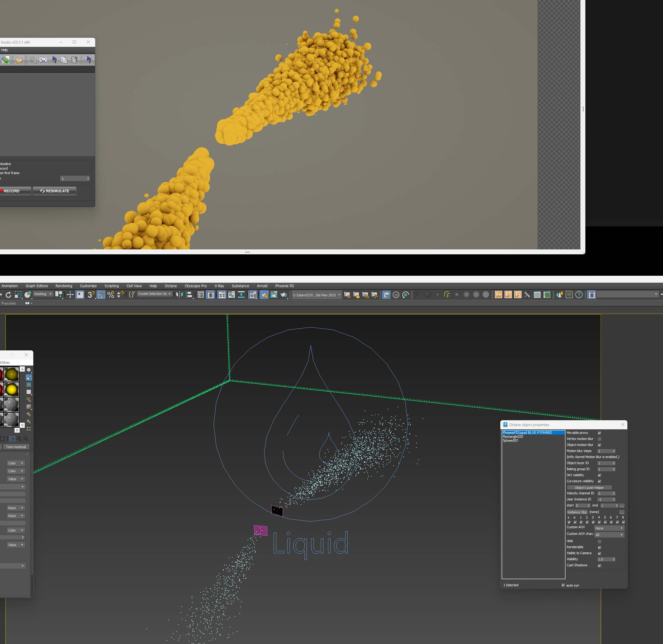Click the Angle Snap toggle icon
Image resolution: width=663 pixels, height=644 pixels.
101,294
